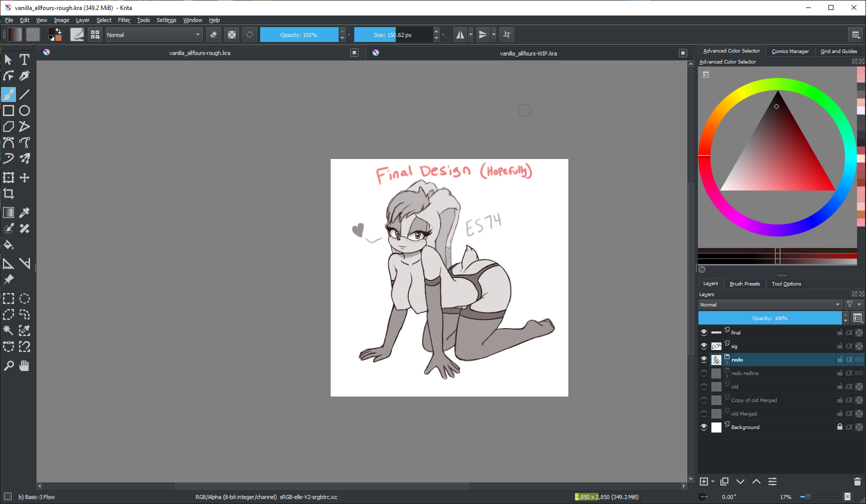Switch to the Tool Options tab
Screen dimensions: 866x504
[x=786, y=283]
